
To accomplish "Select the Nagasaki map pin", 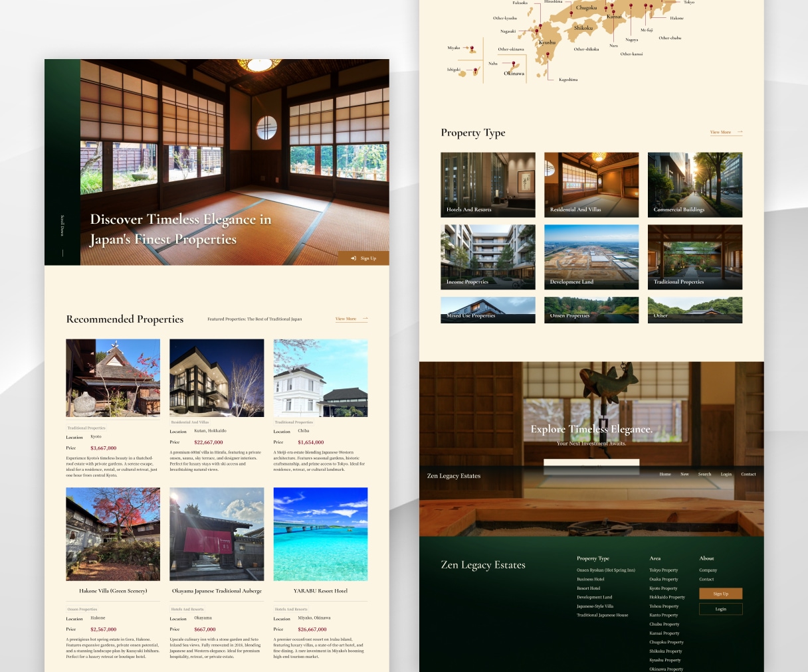I will pos(537,31).
